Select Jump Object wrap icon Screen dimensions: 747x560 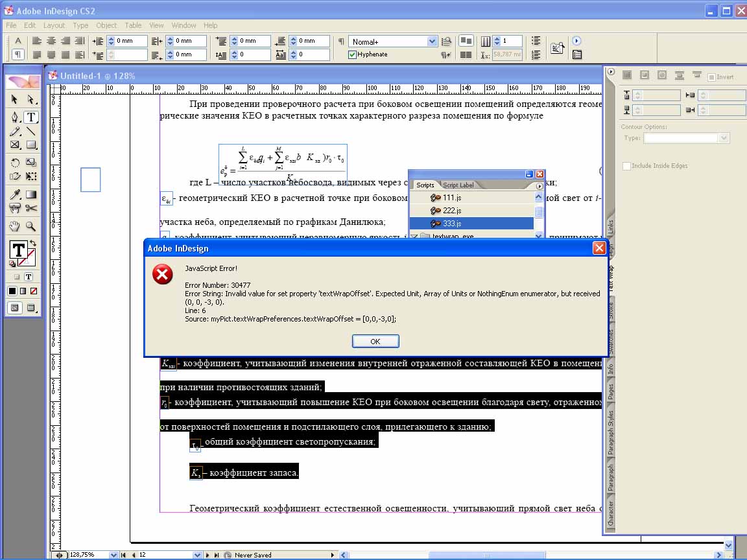click(x=680, y=75)
